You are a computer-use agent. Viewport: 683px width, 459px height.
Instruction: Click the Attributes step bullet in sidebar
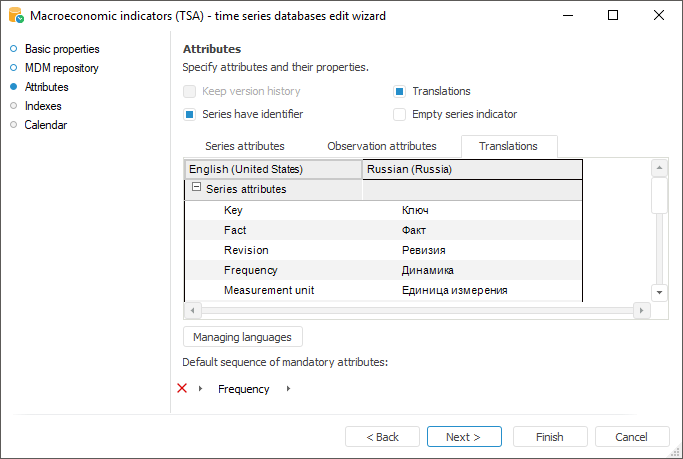tap(14, 87)
